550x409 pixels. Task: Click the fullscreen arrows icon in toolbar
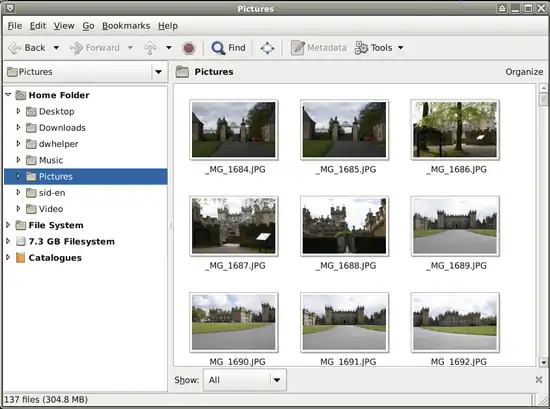(267, 48)
